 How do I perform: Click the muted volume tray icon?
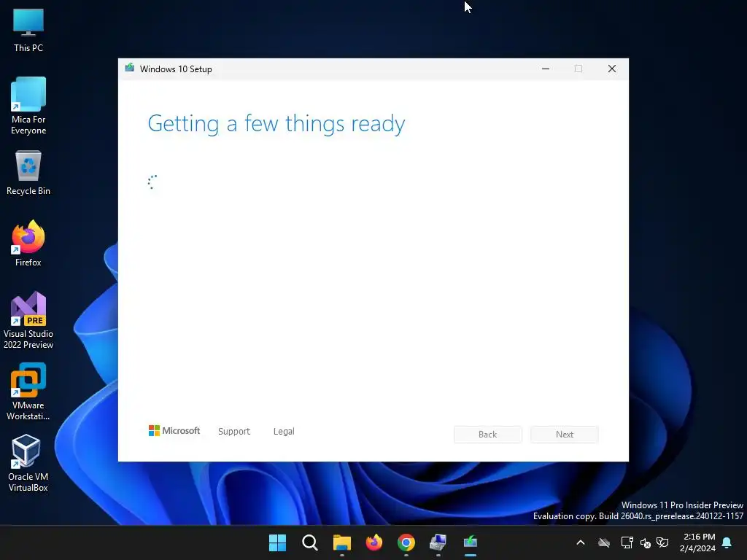[x=646, y=542]
